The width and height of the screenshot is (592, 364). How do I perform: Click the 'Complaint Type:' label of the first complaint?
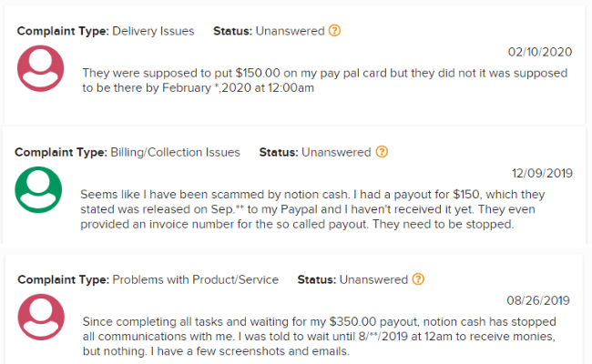(63, 31)
